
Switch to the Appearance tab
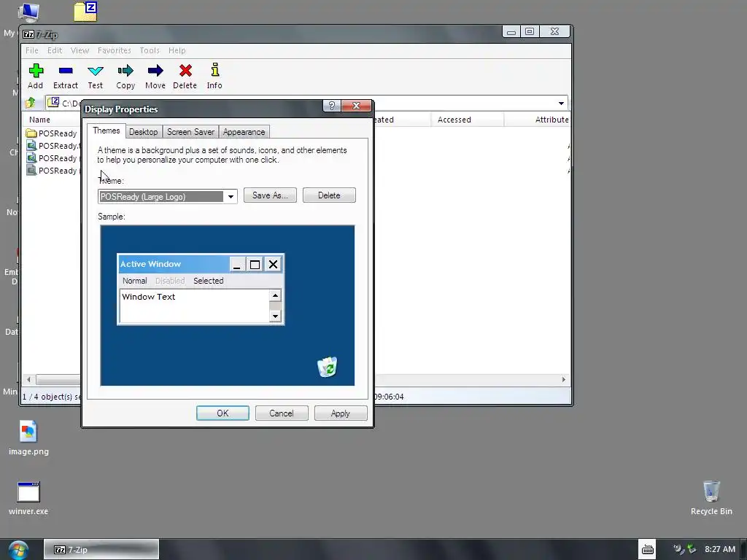(244, 132)
